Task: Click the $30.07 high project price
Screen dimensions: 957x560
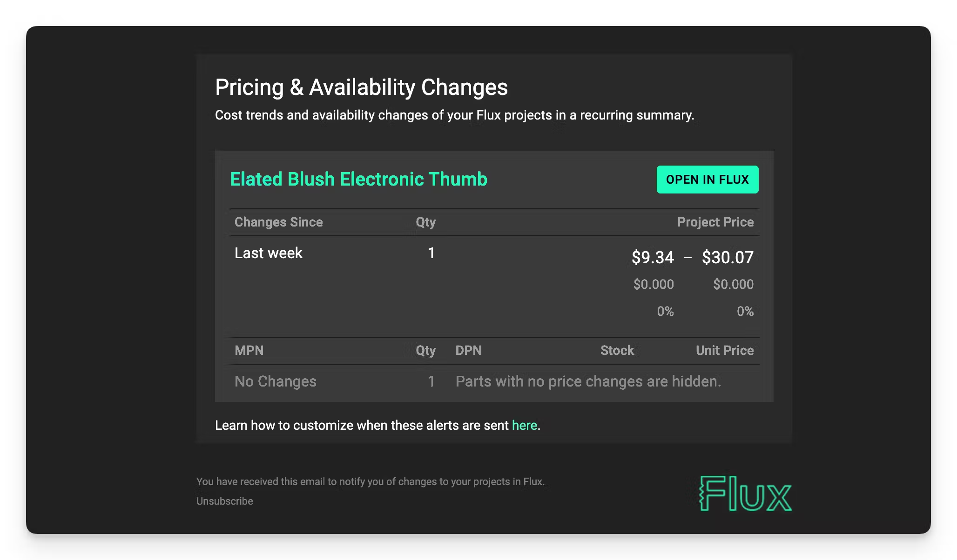Action: pos(728,257)
